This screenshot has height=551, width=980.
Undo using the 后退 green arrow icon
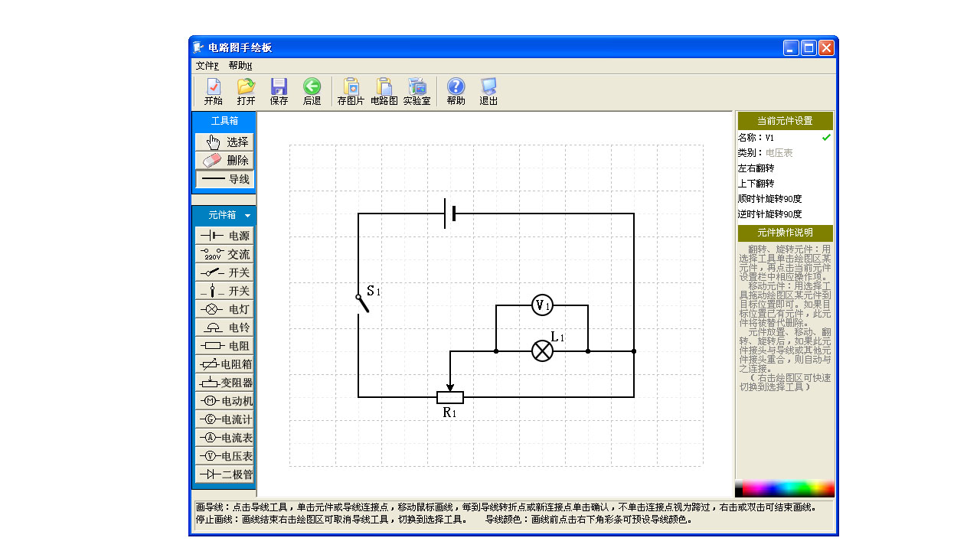[312, 92]
